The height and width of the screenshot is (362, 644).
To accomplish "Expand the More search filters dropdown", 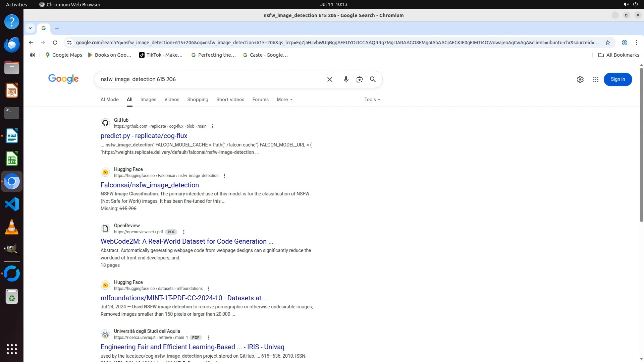I will point(284,100).
